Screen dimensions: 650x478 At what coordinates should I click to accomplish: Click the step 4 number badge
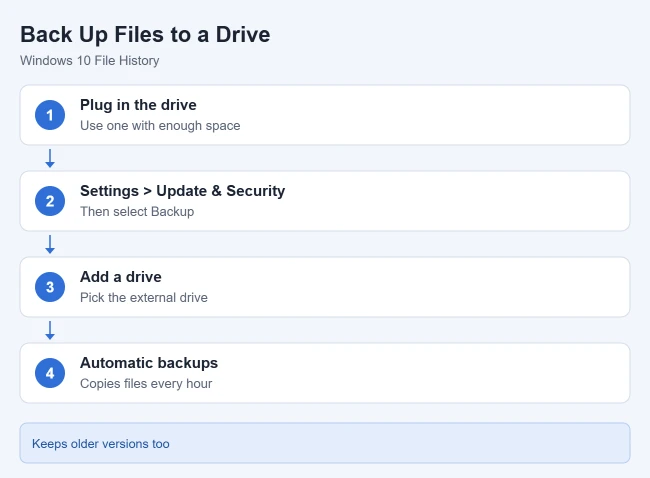(x=50, y=373)
